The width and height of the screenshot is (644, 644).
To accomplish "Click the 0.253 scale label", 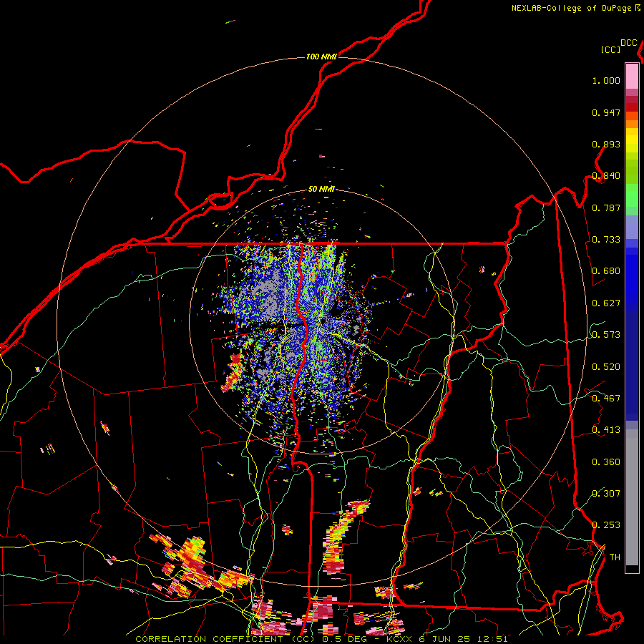I will pyautogui.click(x=606, y=525).
